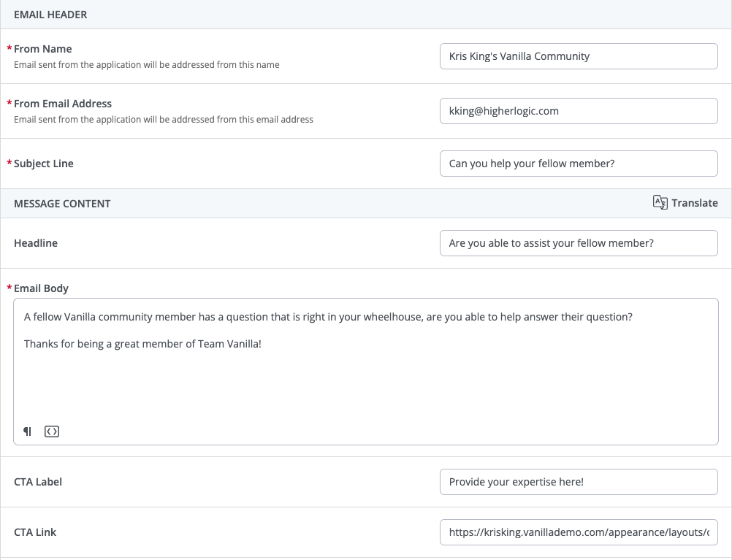Click the From Name label
The width and height of the screenshot is (732, 560).
coord(43,49)
